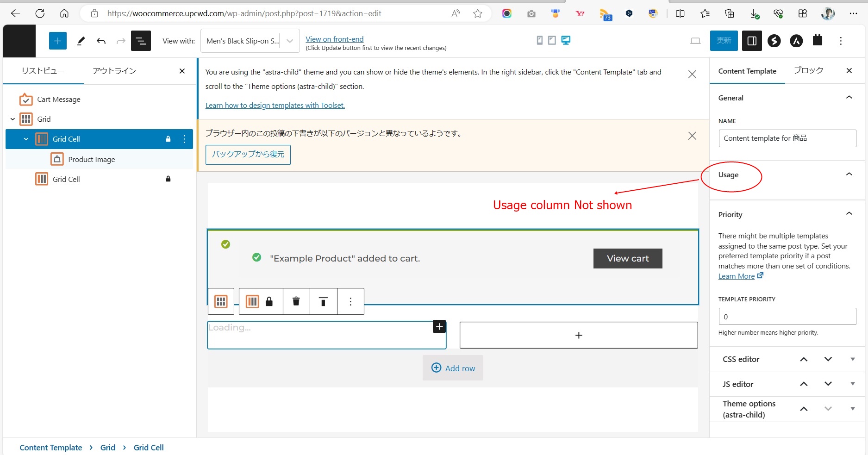Open the lightning bolt plugin panel
Screen dimensions: 868x455
774,41
